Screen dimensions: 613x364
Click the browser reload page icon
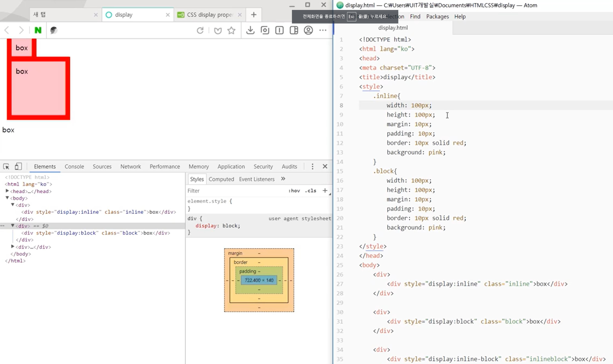coord(200,30)
